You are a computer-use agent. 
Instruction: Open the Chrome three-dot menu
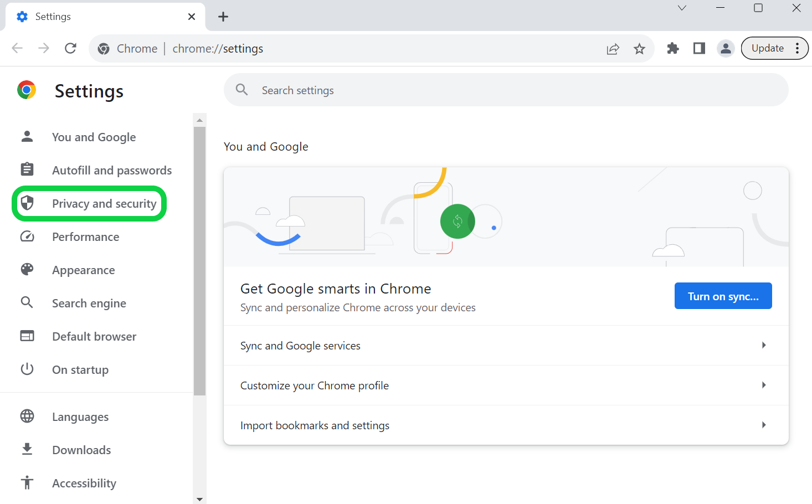pyautogui.click(x=798, y=48)
